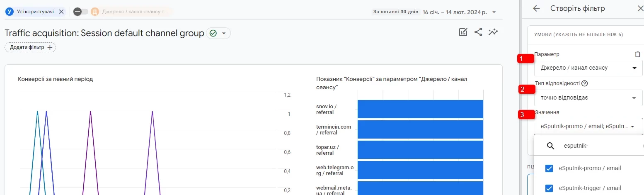The image size is (644, 195).
Task: Open the "точно відповідає" match type dropdown
Action: (588, 98)
